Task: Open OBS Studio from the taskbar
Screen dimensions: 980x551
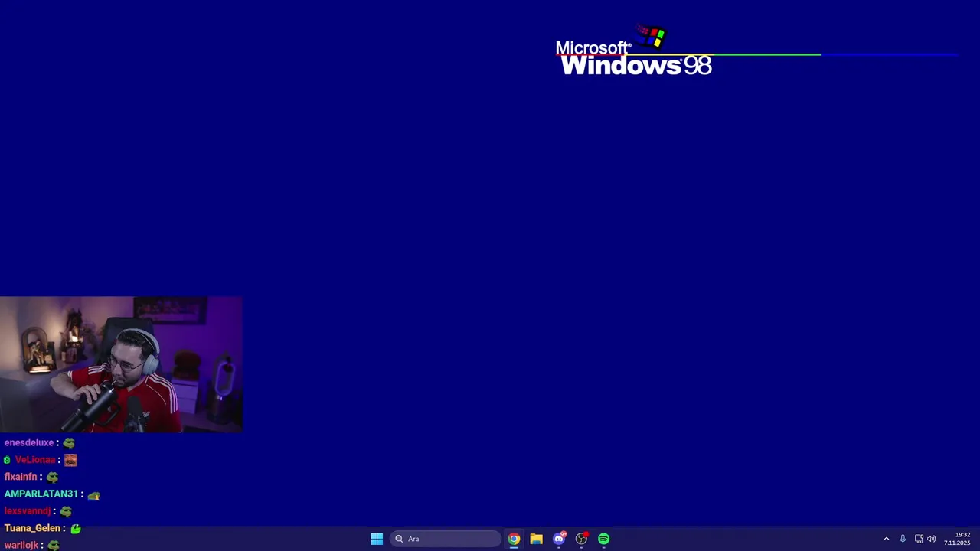Action: coord(581,539)
